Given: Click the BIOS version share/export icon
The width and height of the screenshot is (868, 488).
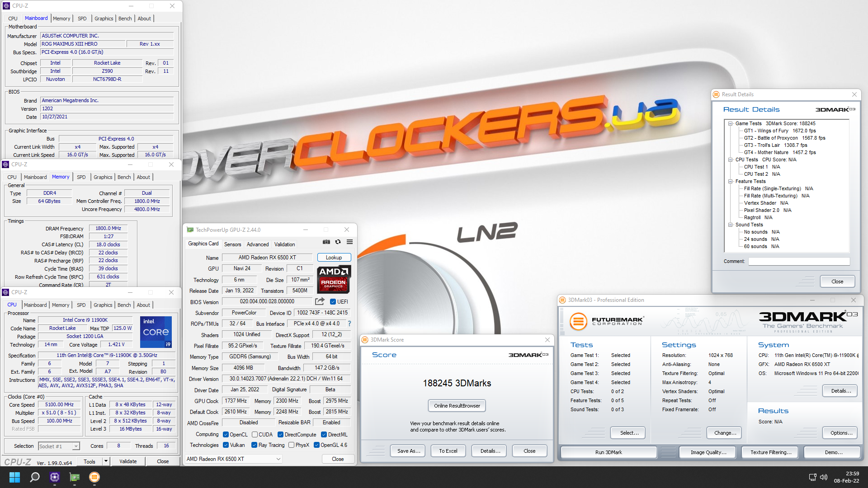Looking at the screenshot, I should point(320,301).
